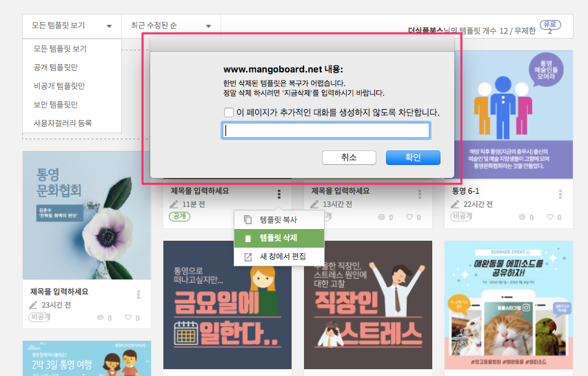Click the 제목을 입력하세요 title above 11분 전
Screen dimensions: 588x376
tap(200, 191)
